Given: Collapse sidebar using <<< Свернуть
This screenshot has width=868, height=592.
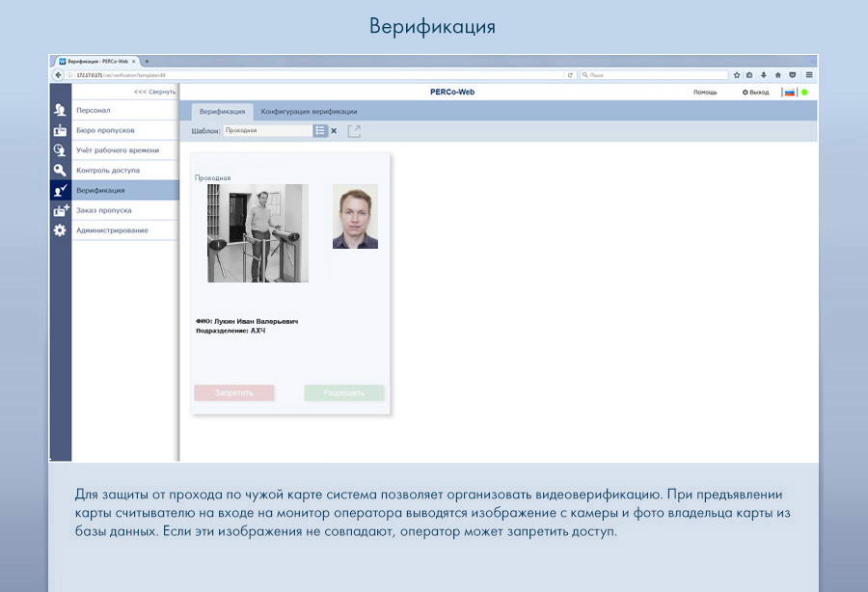Looking at the screenshot, I should [x=154, y=92].
